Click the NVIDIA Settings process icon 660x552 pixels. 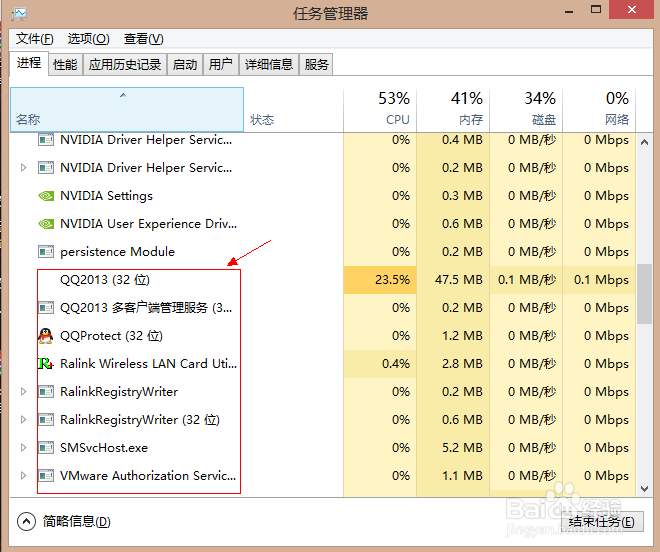pos(46,196)
